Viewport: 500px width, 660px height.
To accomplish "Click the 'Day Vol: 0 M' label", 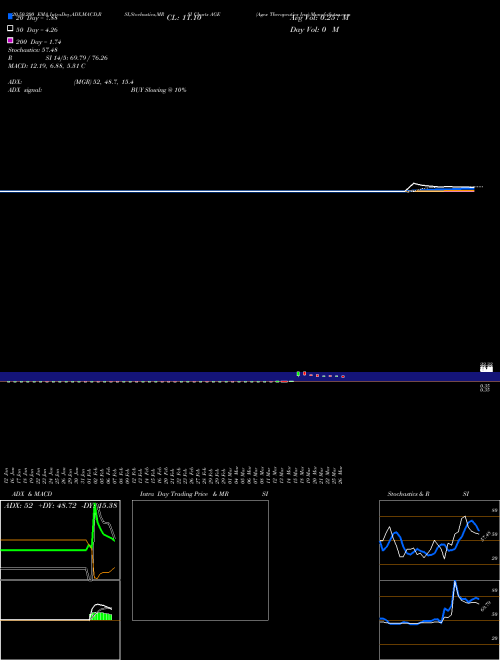I will 314,30.
